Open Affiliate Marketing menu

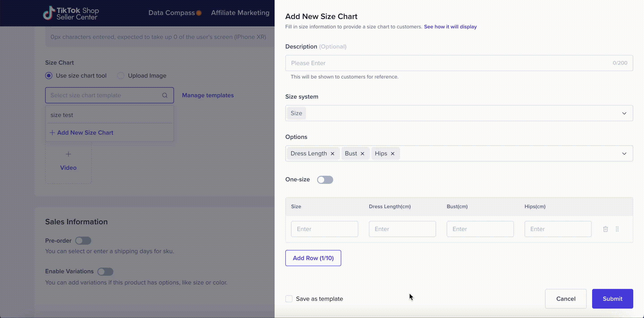[240, 13]
